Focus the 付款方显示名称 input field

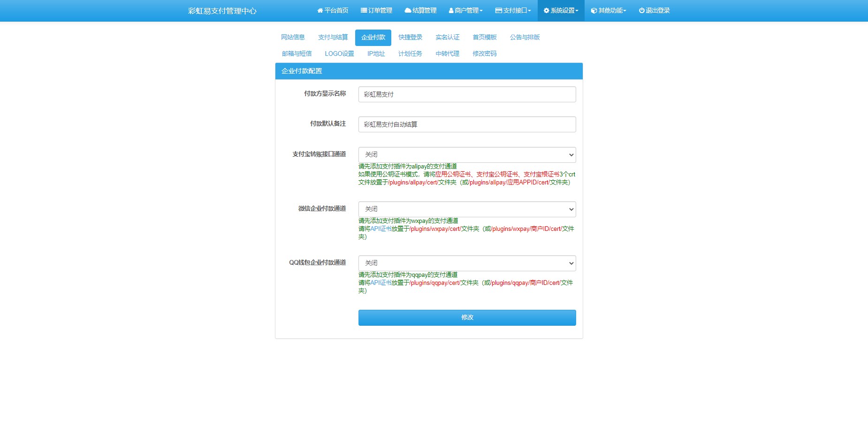pos(467,94)
